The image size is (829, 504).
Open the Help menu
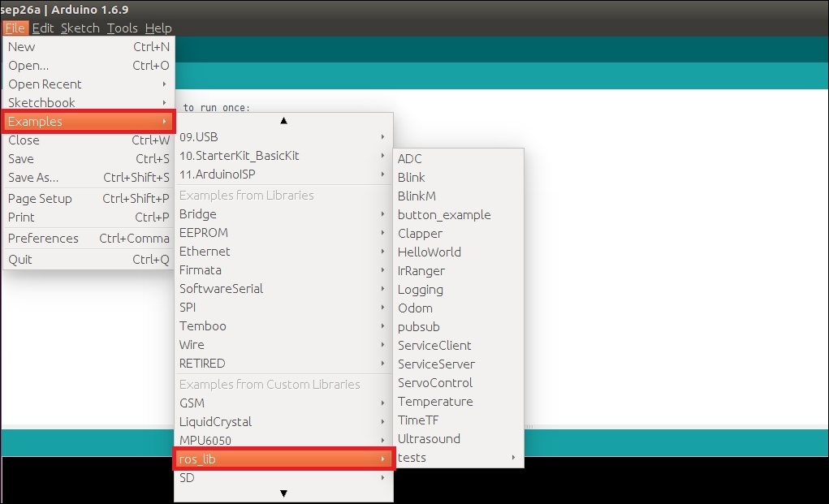[158, 28]
